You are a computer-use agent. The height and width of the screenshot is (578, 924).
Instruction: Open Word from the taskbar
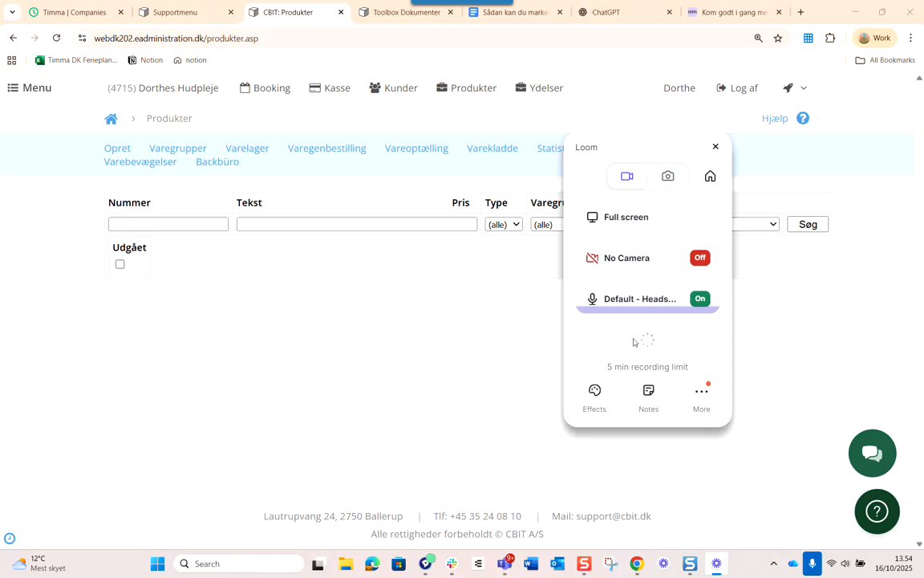pyautogui.click(x=531, y=564)
